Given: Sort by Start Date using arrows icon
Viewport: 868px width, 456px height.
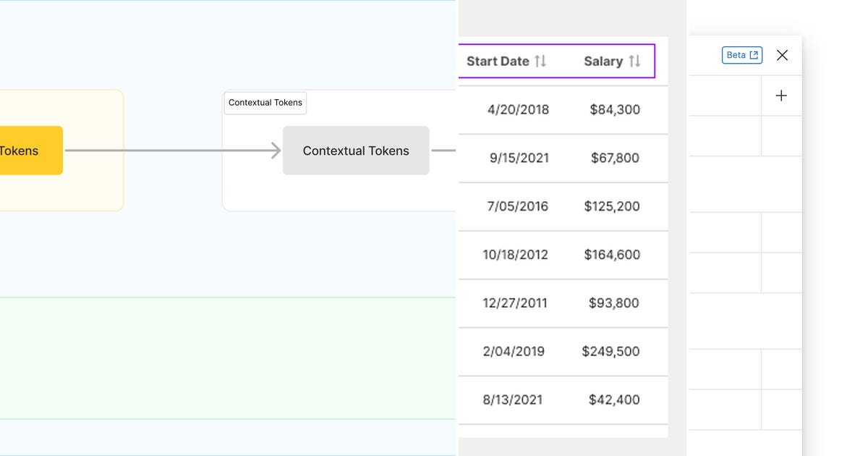Looking at the screenshot, I should [x=540, y=62].
